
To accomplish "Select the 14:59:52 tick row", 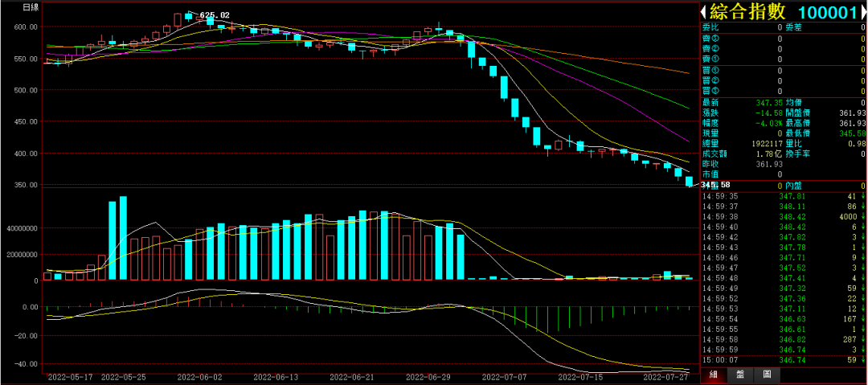I will (x=784, y=298).
